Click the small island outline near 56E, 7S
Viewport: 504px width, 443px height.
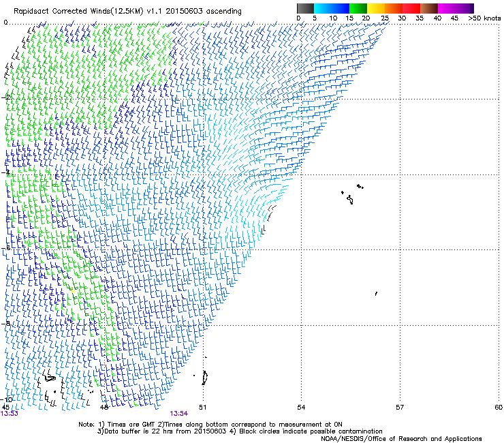click(376, 294)
